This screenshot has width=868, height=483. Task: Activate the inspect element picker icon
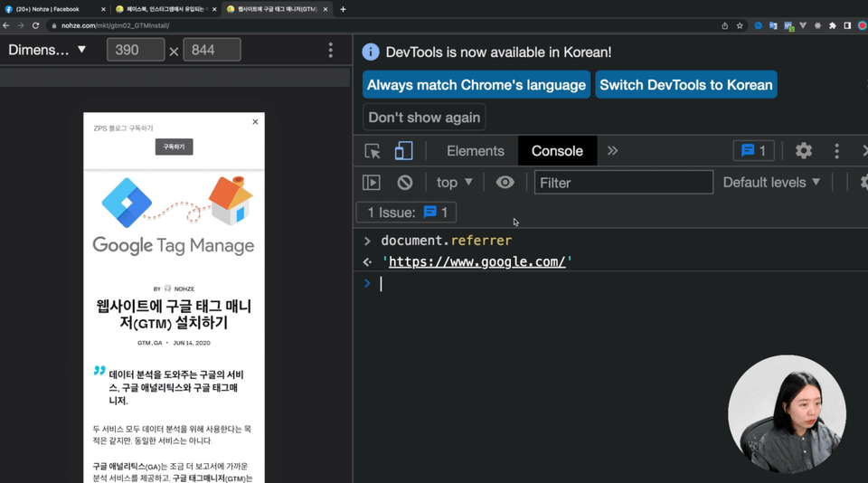pos(372,151)
